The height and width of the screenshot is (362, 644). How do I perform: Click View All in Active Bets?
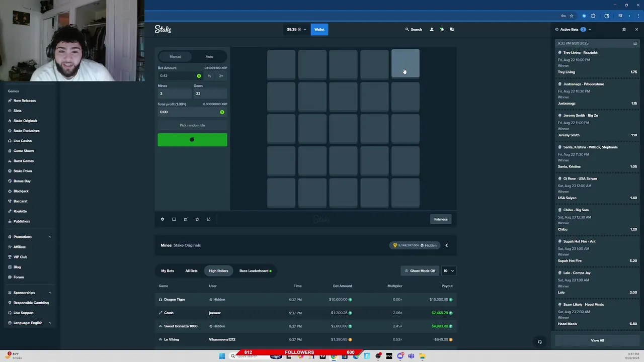[x=597, y=340]
